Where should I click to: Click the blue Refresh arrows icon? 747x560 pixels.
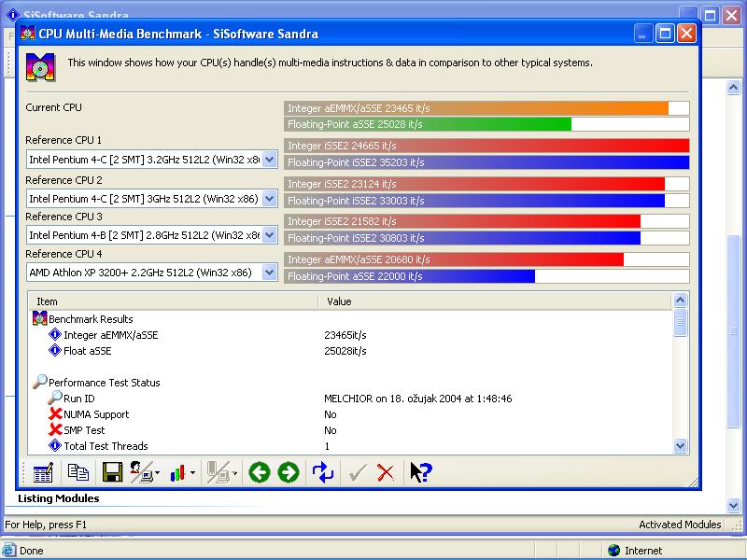point(323,472)
